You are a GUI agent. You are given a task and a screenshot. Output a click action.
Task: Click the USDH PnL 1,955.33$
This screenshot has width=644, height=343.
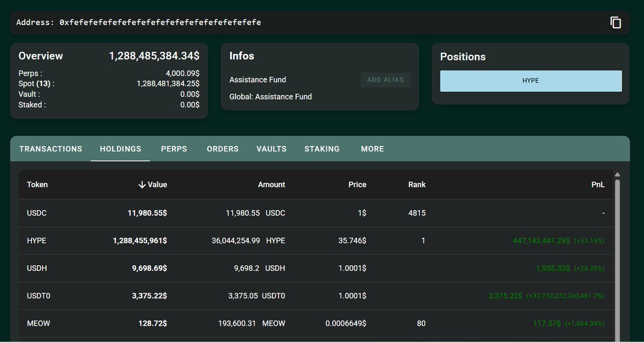click(553, 268)
